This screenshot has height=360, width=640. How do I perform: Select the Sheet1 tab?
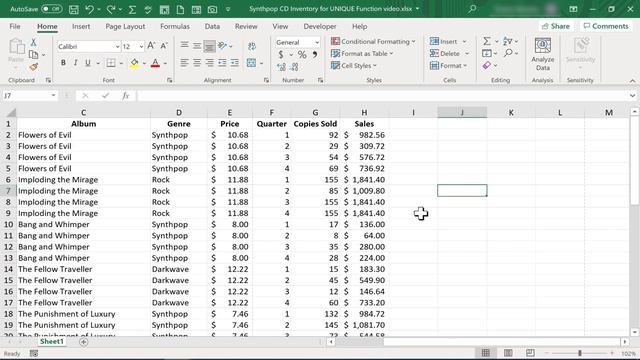pos(52,341)
